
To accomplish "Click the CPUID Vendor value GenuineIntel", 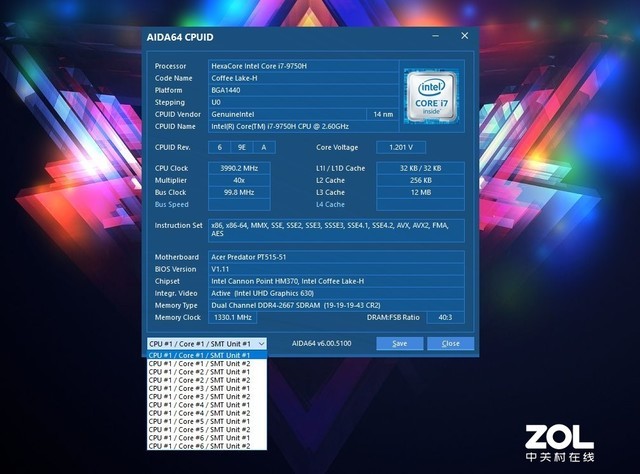I will (287, 114).
